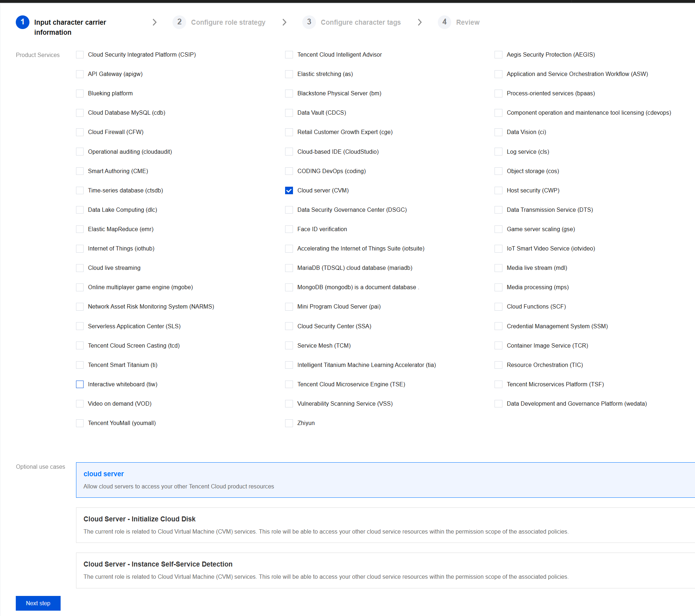Click step 3 number icon
The width and height of the screenshot is (695, 616).
[309, 22]
